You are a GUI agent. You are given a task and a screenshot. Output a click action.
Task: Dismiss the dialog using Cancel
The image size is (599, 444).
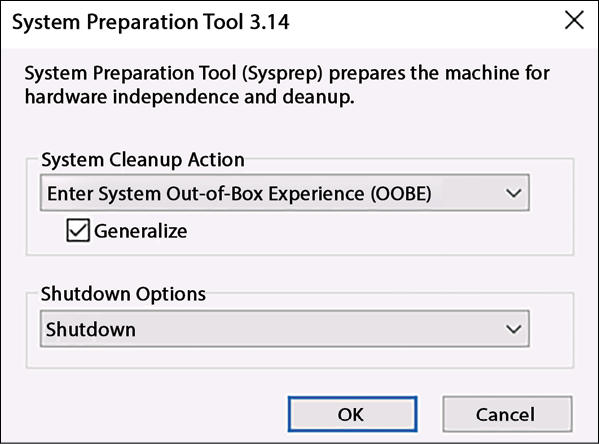click(x=507, y=414)
